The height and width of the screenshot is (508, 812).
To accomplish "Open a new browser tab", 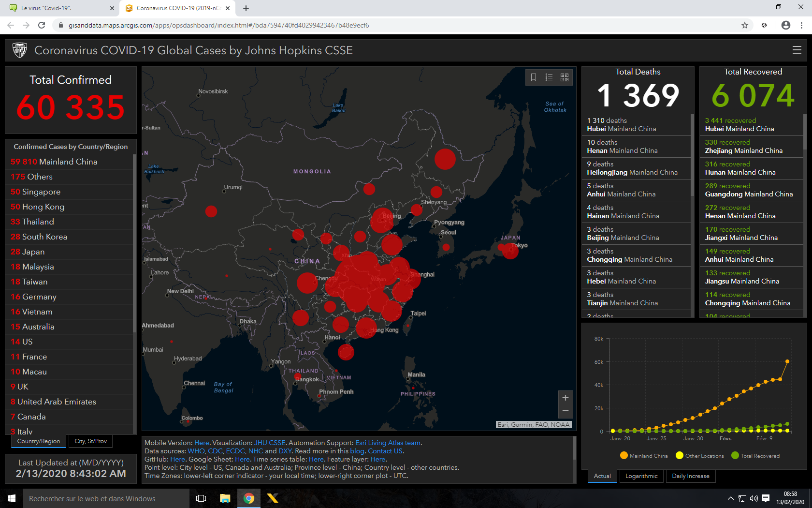I will click(x=246, y=8).
